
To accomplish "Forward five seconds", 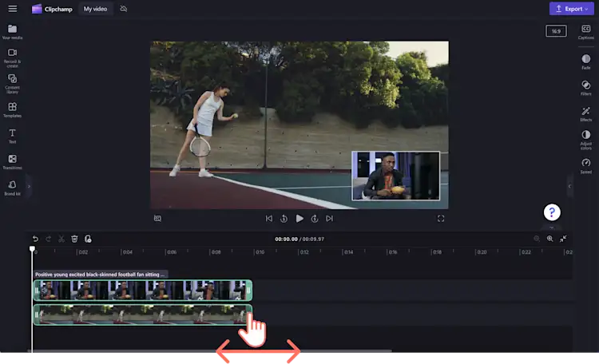I will [315, 219].
